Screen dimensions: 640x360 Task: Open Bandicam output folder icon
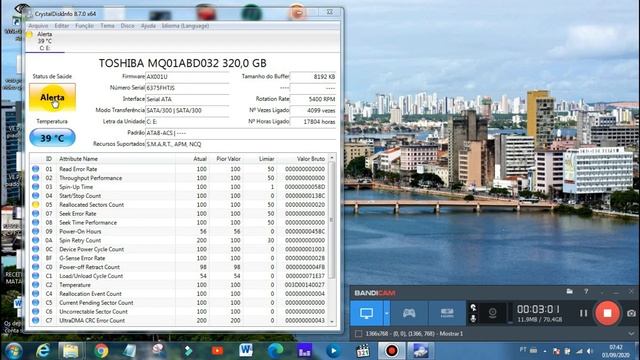coord(569,291)
